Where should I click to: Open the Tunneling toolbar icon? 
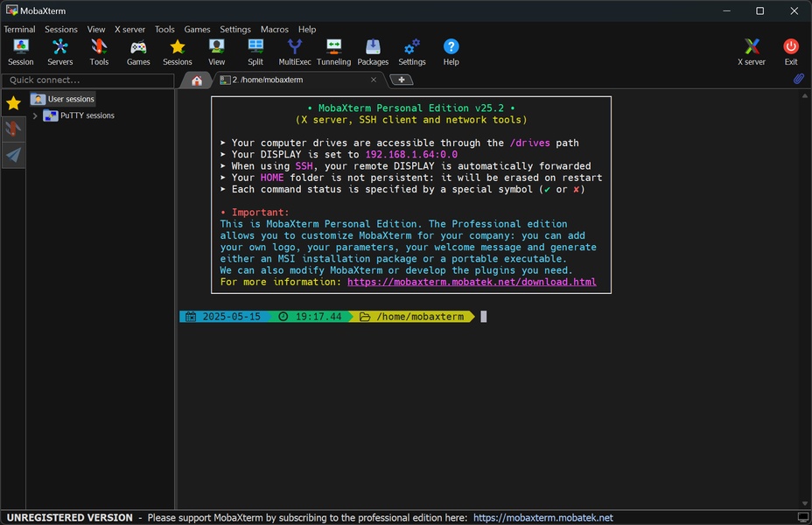[x=333, y=52]
